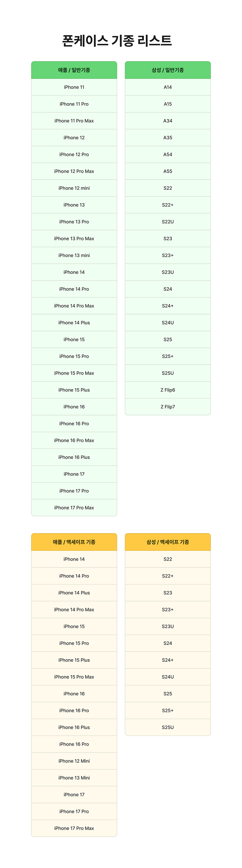242x868 pixels.
Task: Click the S22U row
Action: tap(168, 222)
